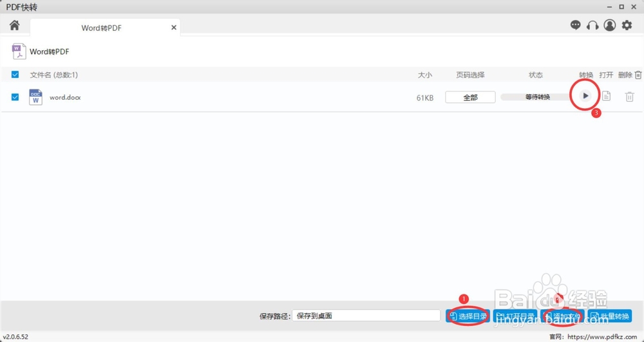
Task: Click the 61KB file size value
Action: tap(424, 98)
